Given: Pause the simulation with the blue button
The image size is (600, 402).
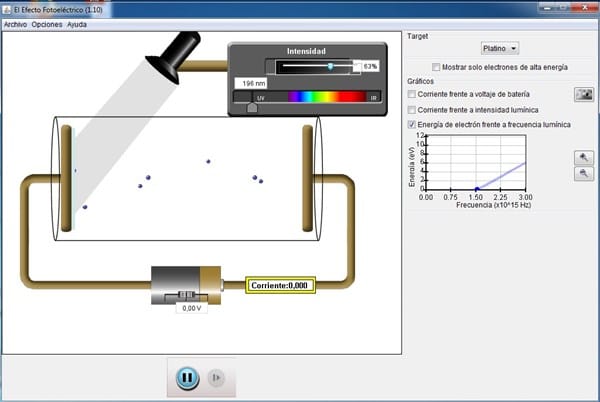Looking at the screenshot, I should point(186,378).
